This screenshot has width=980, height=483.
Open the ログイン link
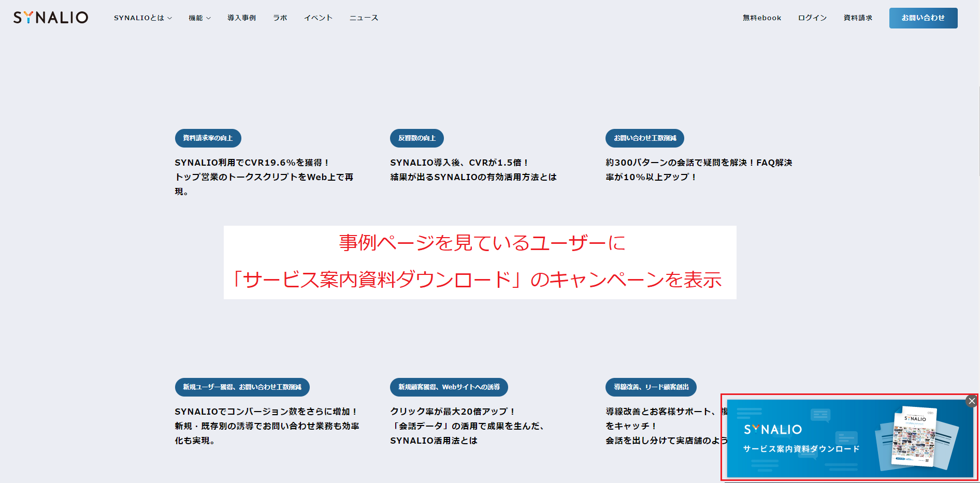[812, 18]
